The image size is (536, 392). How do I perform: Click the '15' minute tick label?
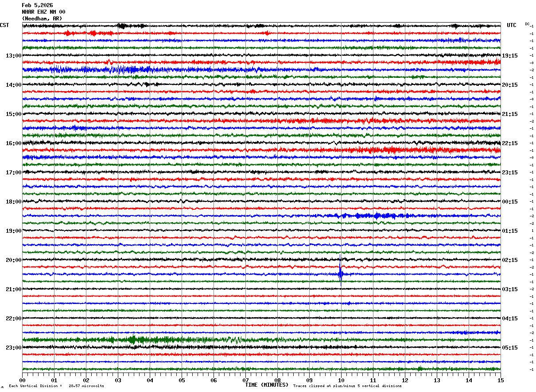coord(501,380)
